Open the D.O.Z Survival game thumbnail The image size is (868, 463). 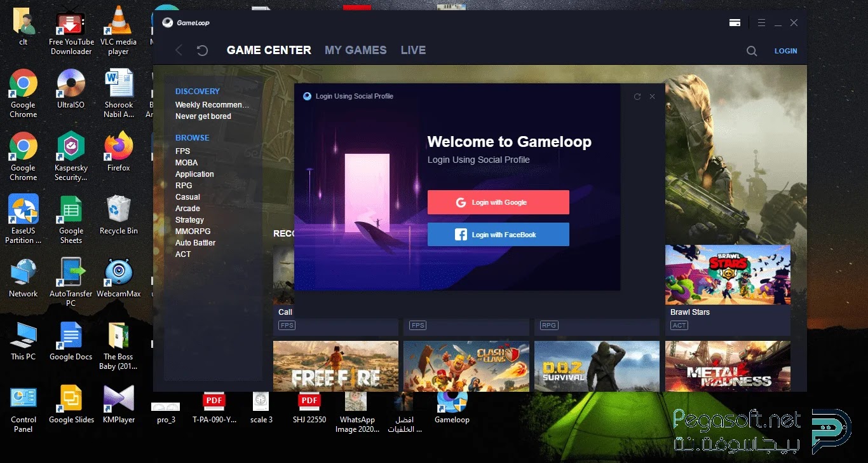597,366
